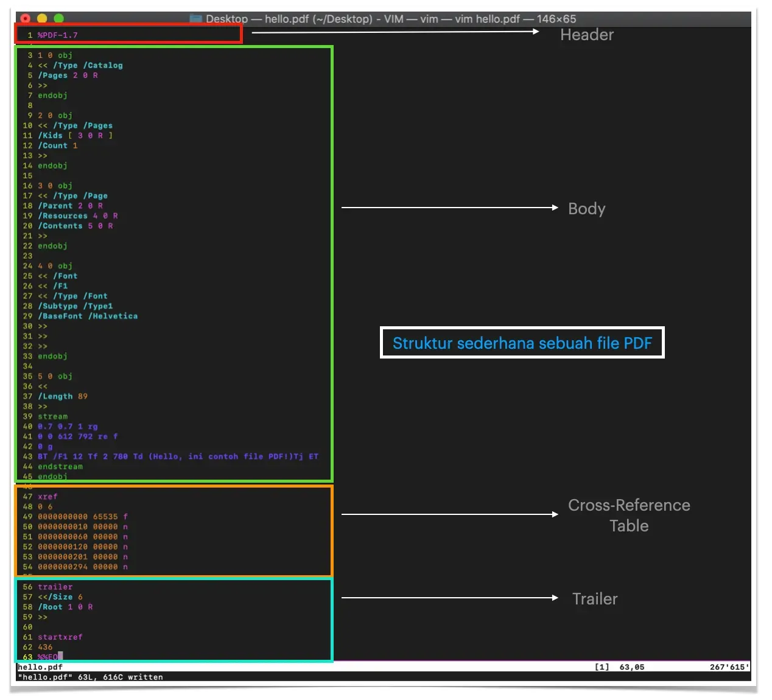Place cursor on endobj at line 22
The width and height of the screenshot is (772, 700).
(x=52, y=246)
